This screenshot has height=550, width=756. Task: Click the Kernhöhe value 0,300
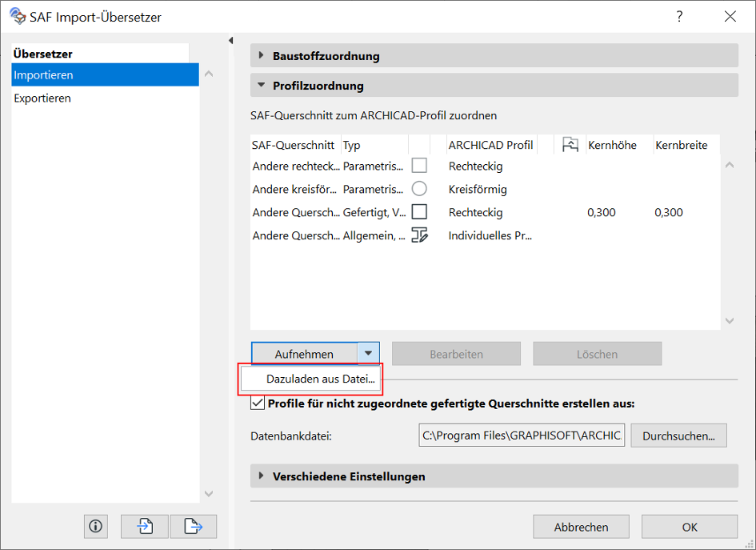602,212
